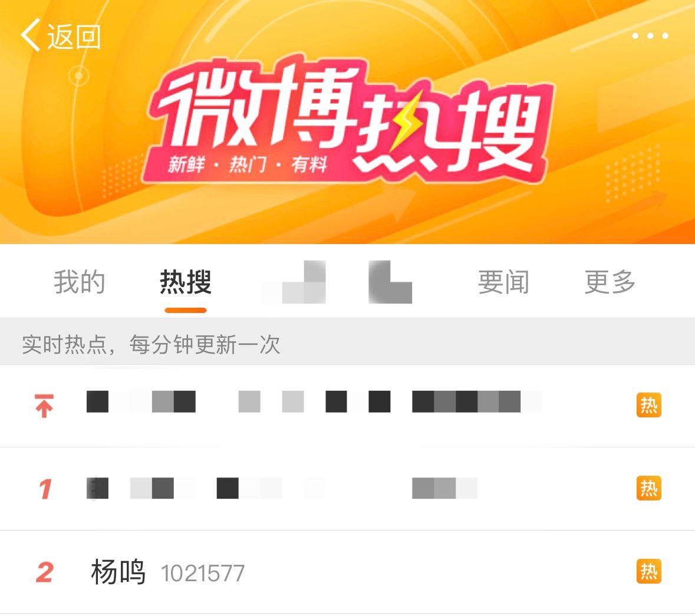This screenshot has width=695, height=616.
Task: Switch to the 我的 tab
Action: (x=80, y=282)
